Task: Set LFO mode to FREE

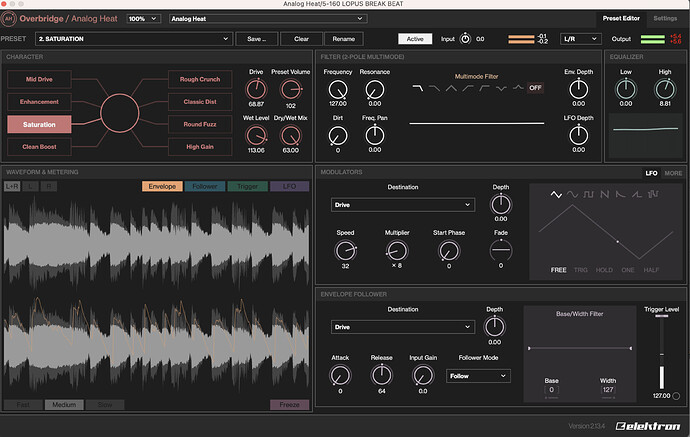Action: tap(558, 270)
